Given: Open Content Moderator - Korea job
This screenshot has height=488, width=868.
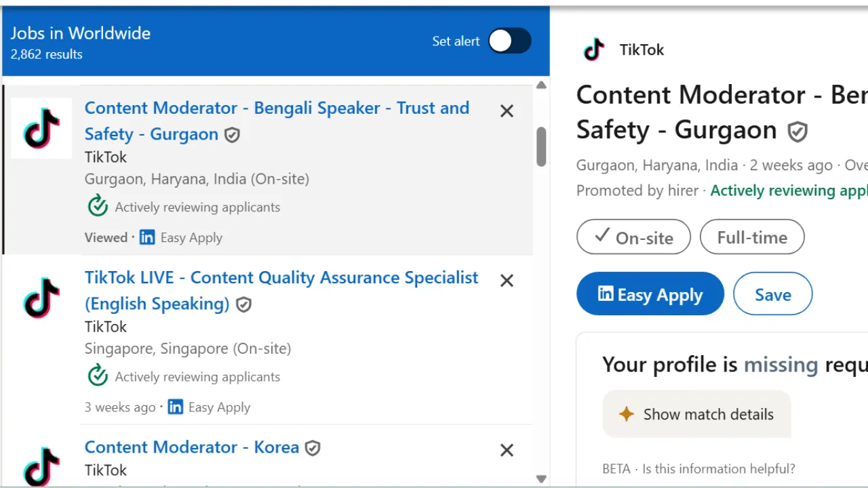Looking at the screenshot, I should point(192,447).
